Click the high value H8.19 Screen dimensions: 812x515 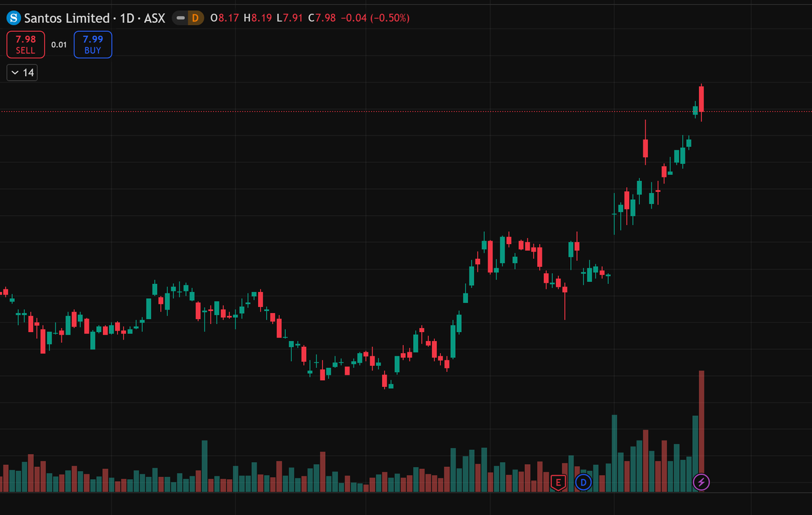[x=258, y=18]
